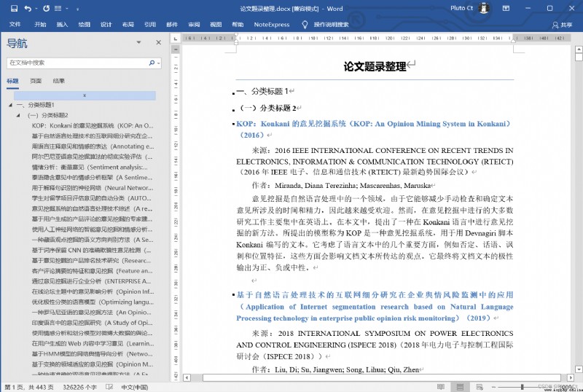Go to heading 在用户生成的 Web 内容中学习意见

93,344
